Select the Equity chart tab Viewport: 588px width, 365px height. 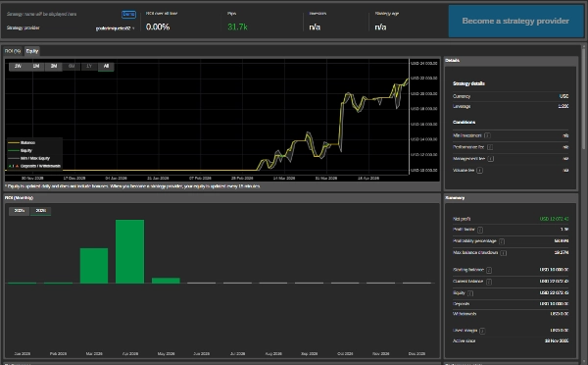point(32,51)
